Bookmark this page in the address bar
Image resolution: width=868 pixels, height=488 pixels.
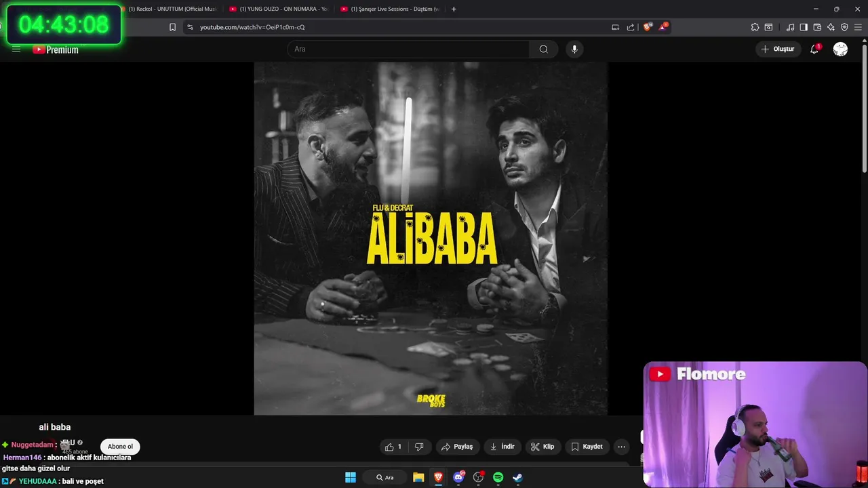pos(172,27)
